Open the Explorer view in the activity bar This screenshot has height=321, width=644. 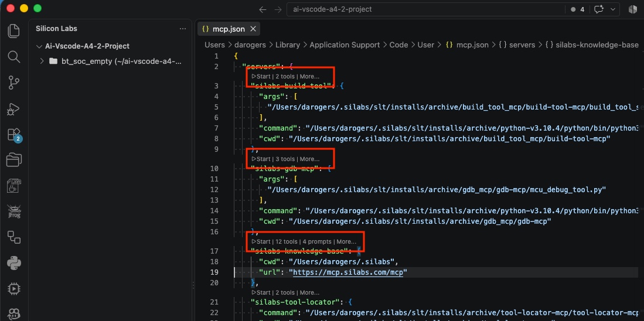tap(14, 31)
